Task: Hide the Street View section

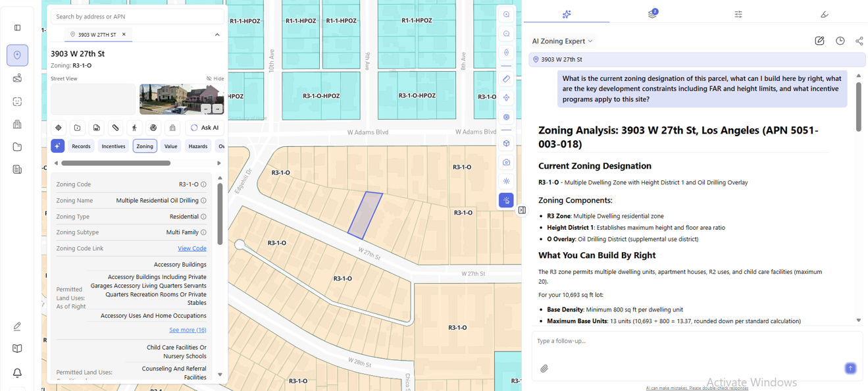Action: (215, 78)
